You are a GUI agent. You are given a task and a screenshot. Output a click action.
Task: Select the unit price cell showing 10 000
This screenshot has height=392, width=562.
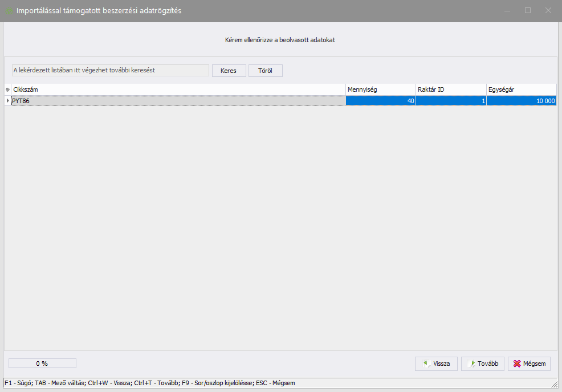click(521, 101)
